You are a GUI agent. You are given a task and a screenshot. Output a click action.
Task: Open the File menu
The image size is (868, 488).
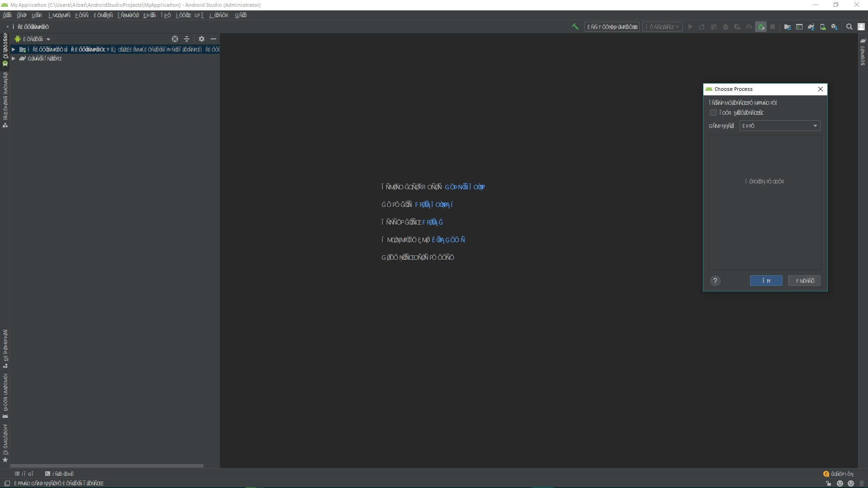(x=7, y=15)
